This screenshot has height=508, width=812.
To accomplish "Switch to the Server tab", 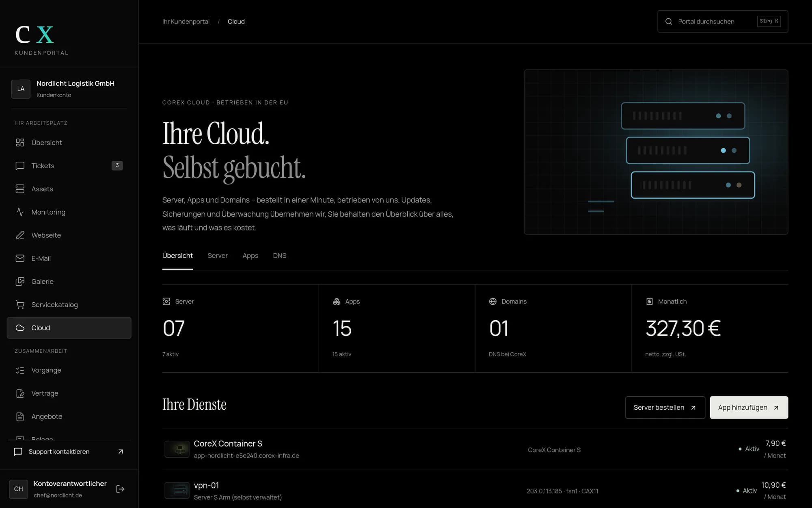I will pos(218,256).
